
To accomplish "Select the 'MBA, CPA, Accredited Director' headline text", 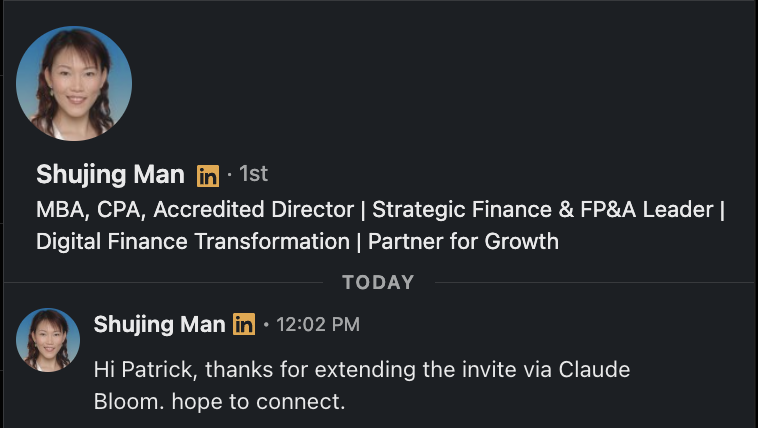I will click(195, 210).
